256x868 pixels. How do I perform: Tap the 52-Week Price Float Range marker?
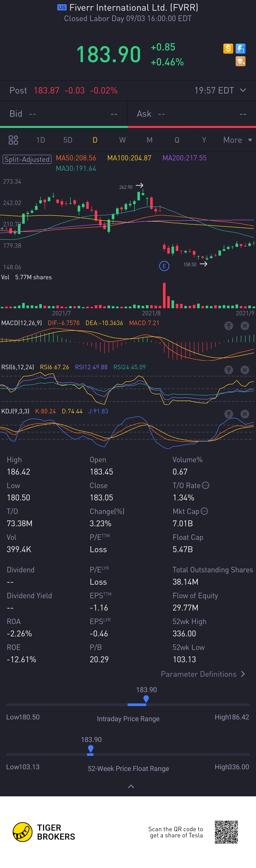[91, 749]
